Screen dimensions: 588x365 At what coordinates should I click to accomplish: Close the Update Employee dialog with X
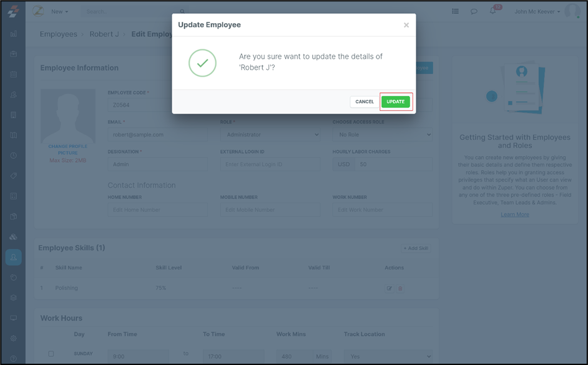[406, 25]
